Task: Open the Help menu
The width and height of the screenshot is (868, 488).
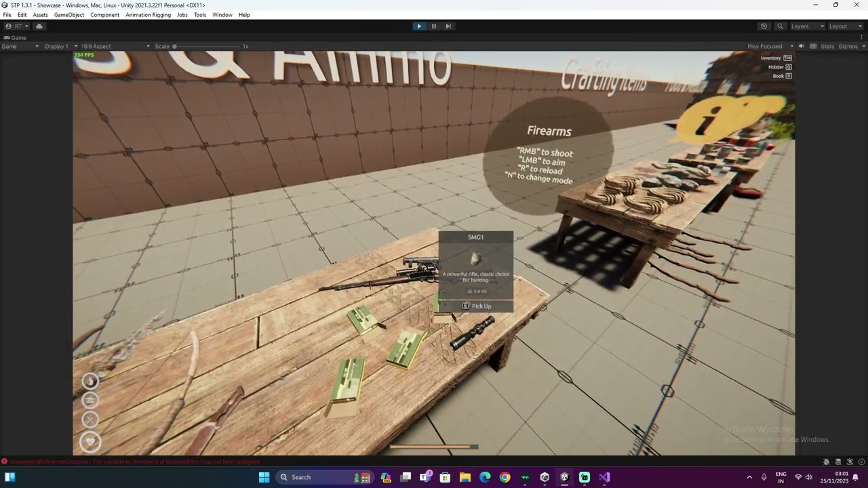Action: [x=244, y=15]
